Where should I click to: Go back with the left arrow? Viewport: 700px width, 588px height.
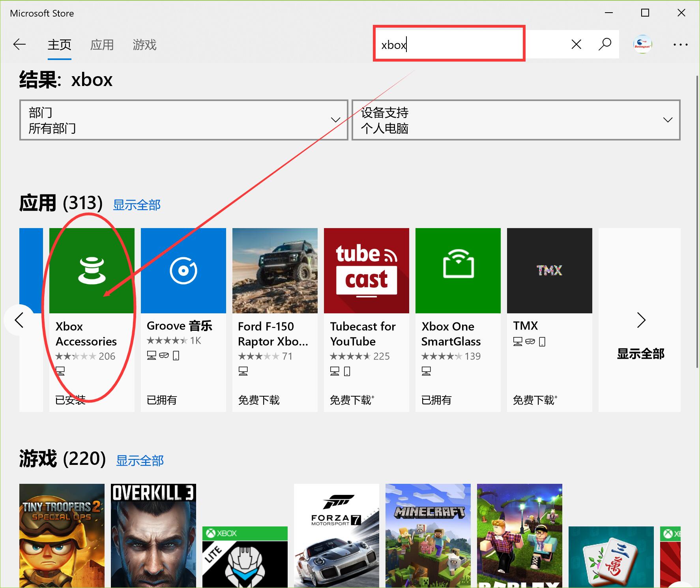pyautogui.click(x=19, y=45)
